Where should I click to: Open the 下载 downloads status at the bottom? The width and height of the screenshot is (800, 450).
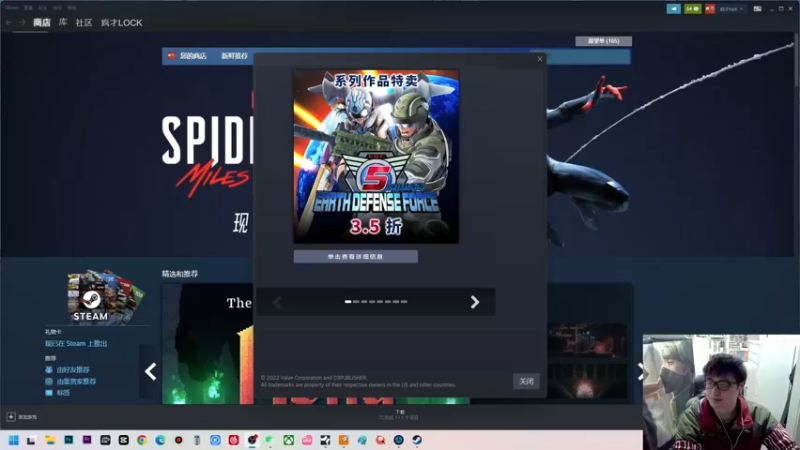pyautogui.click(x=399, y=414)
